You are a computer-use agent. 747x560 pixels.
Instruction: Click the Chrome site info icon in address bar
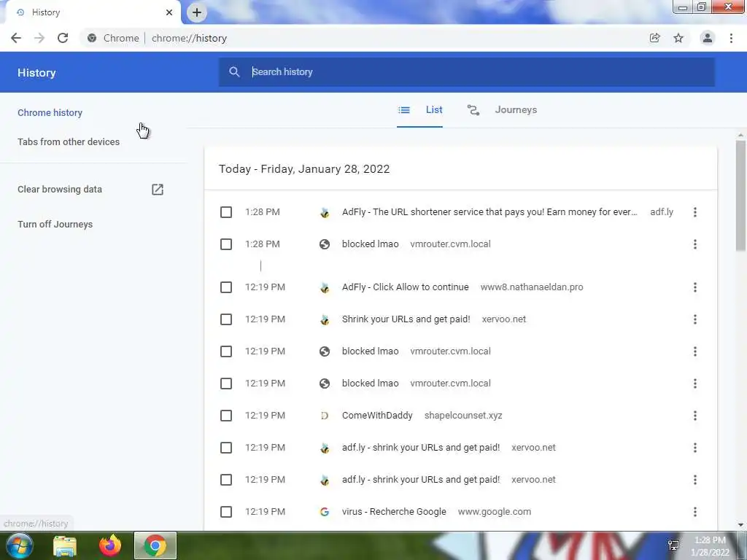click(92, 38)
